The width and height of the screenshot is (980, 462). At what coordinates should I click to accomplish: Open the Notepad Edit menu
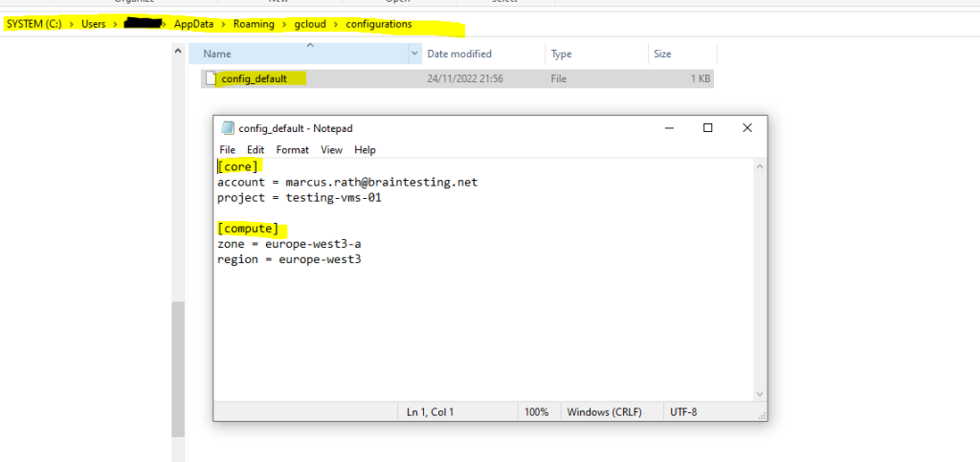tap(255, 150)
